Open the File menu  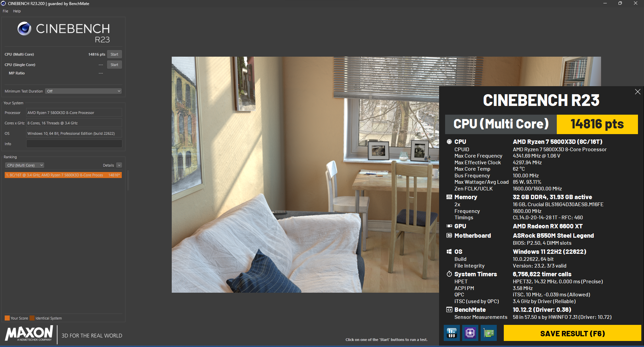point(5,11)
